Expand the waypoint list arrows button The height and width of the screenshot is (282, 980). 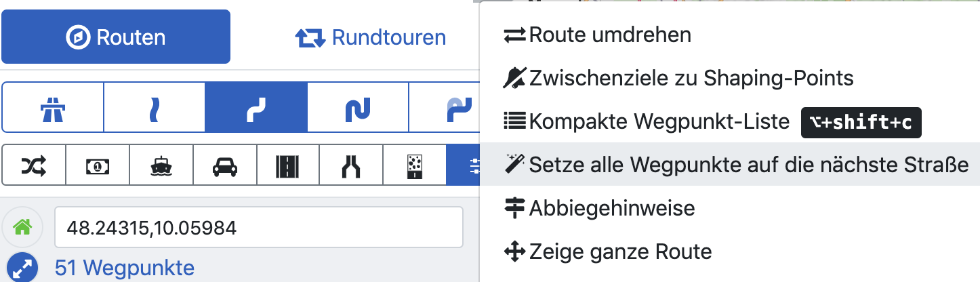tap(22, 268)
